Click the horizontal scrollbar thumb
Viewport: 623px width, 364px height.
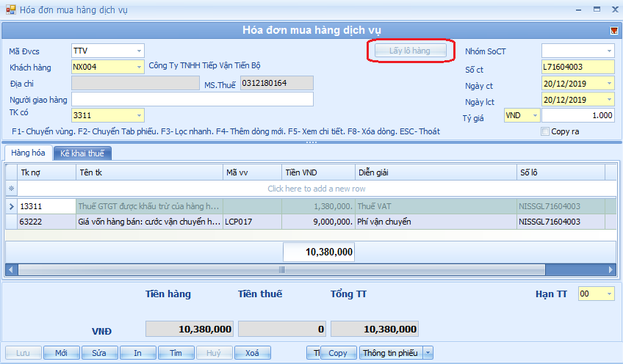click(x=281, y=270)
